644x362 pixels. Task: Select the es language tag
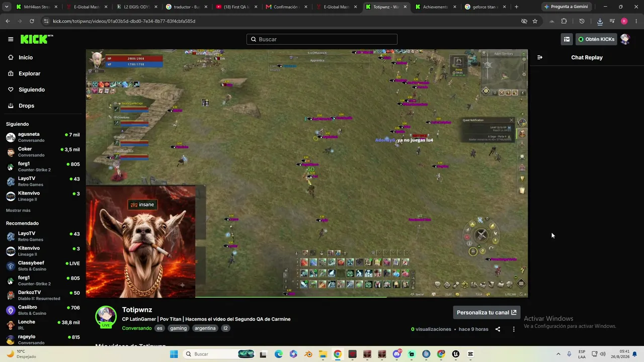click(x=159, y=328)
